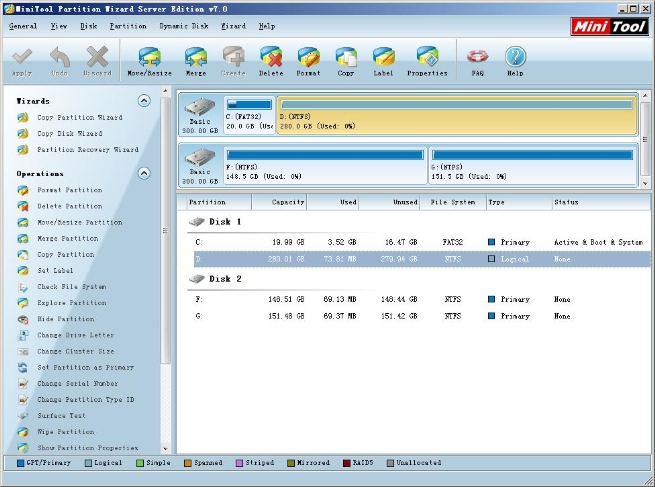
Task: Click Delete Partition operation
Action: [70, 206]
